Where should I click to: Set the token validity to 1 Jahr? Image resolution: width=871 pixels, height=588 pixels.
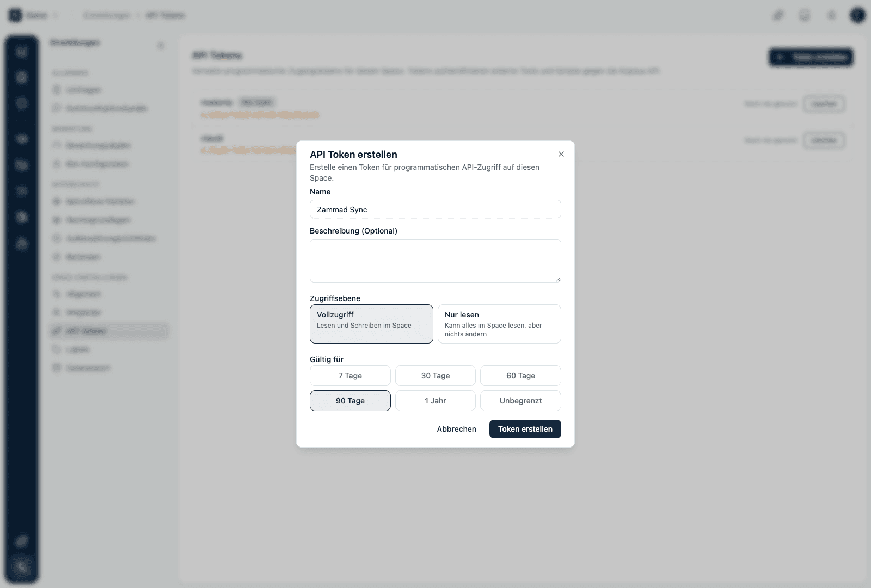(436, 401)
